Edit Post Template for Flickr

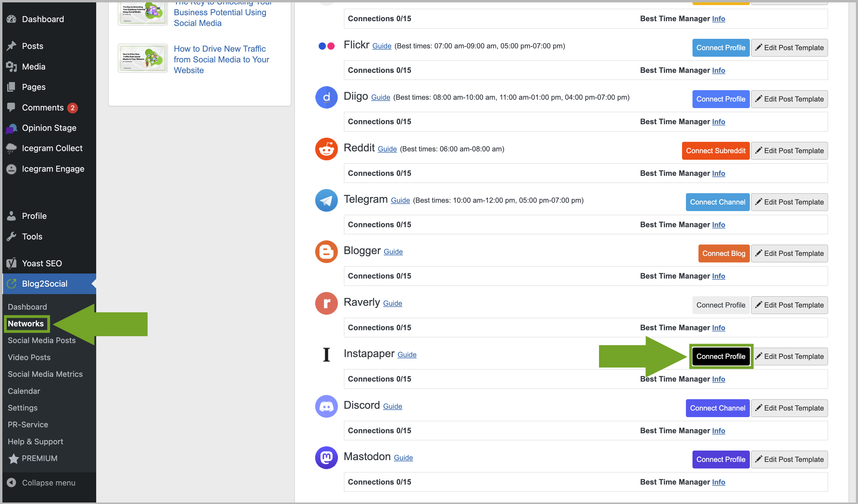[789, 48]
